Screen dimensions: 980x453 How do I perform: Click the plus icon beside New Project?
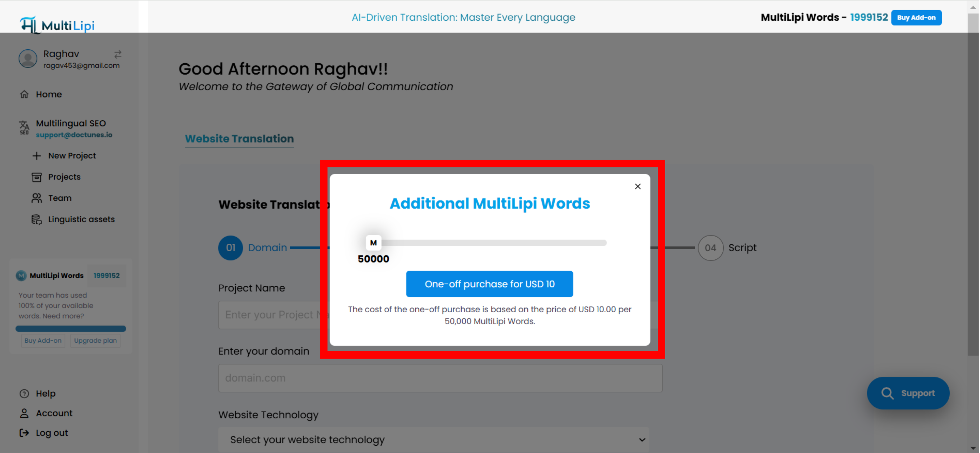36,156
